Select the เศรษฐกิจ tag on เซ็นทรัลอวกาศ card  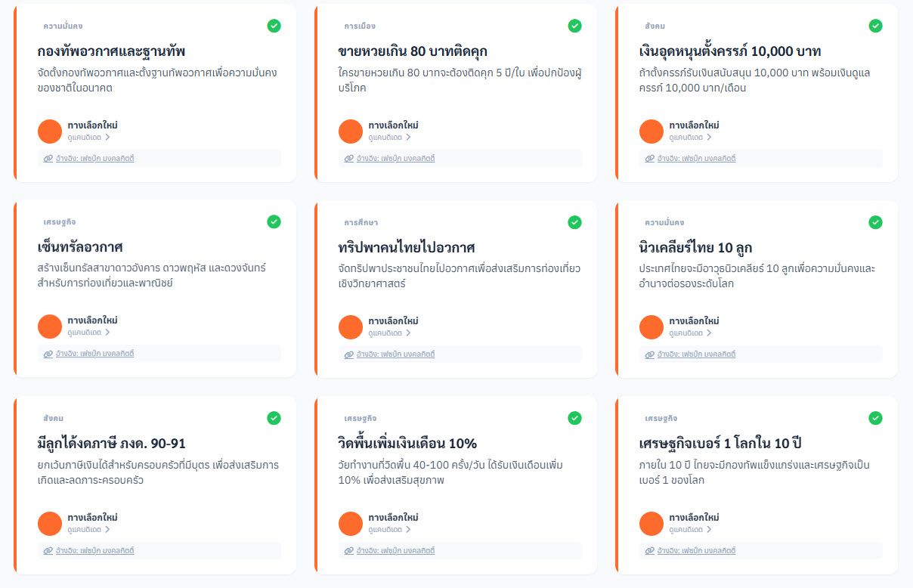(x=59, y=221)
